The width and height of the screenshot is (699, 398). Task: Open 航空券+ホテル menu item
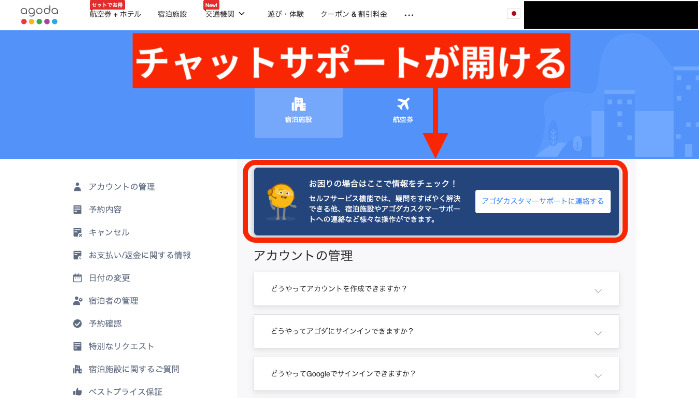(x=115, y=14)
